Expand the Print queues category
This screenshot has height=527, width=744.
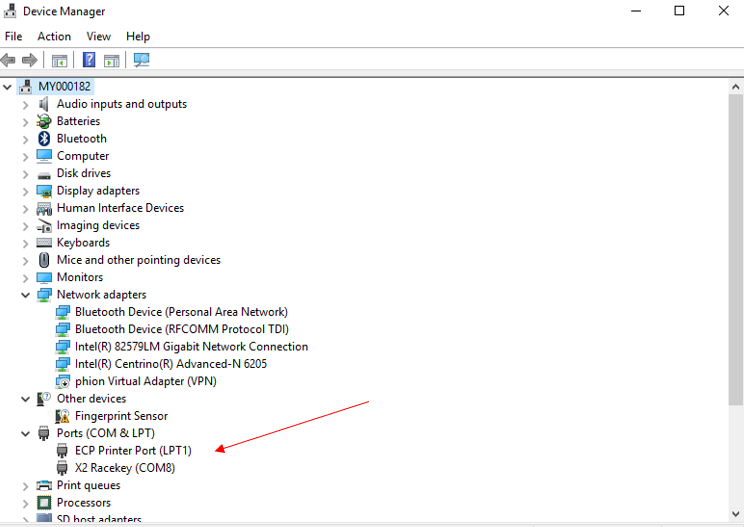click(x=26, y=485)
